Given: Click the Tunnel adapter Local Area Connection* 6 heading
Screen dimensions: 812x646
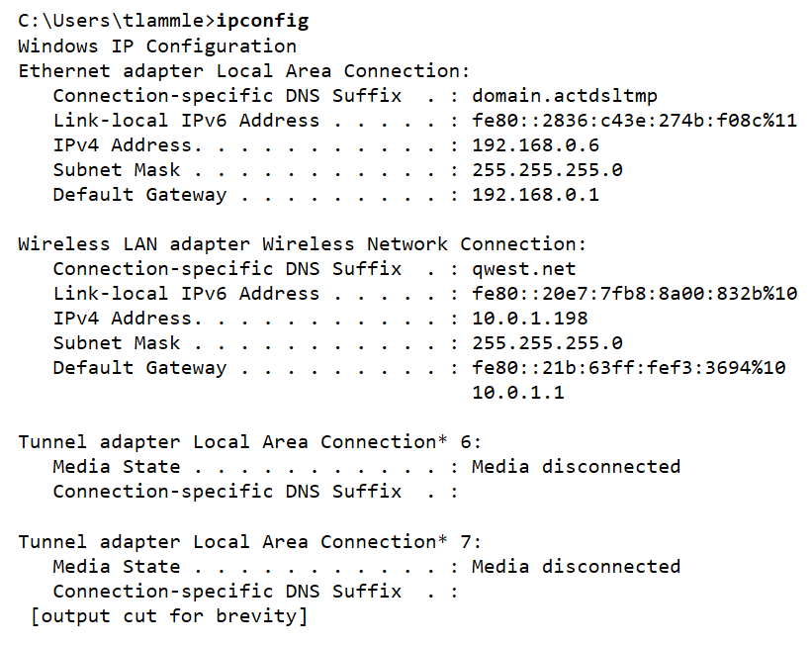Looking at the screenshot, I should pyautogui.click(x=250, y=442).
